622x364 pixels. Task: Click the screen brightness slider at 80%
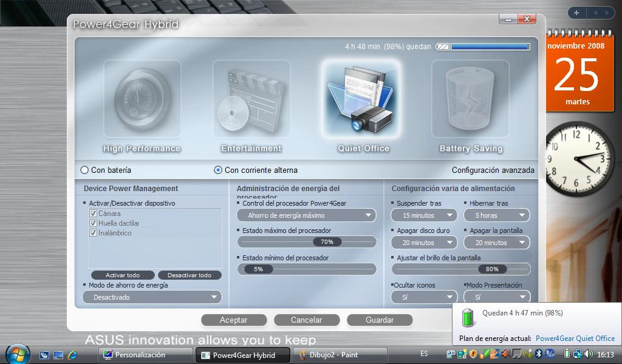pyautogui.click(x=492, y=269)
